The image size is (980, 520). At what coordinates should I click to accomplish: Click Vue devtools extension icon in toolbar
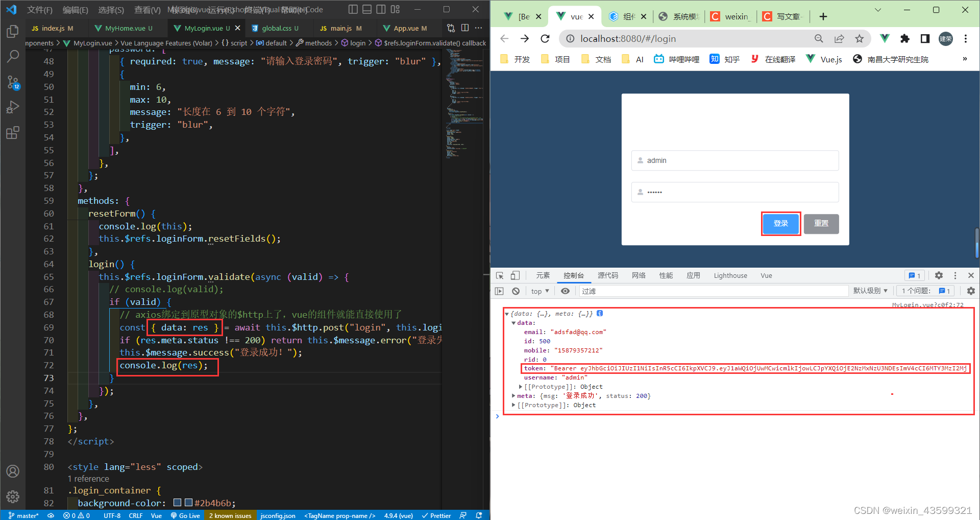pyautogui.click(x=885, y=39)
